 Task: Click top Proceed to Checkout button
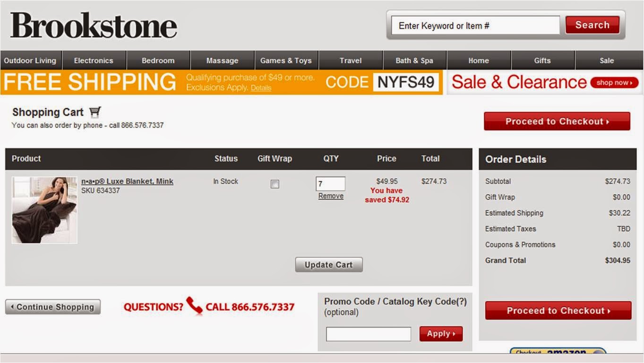pos(557,121)
